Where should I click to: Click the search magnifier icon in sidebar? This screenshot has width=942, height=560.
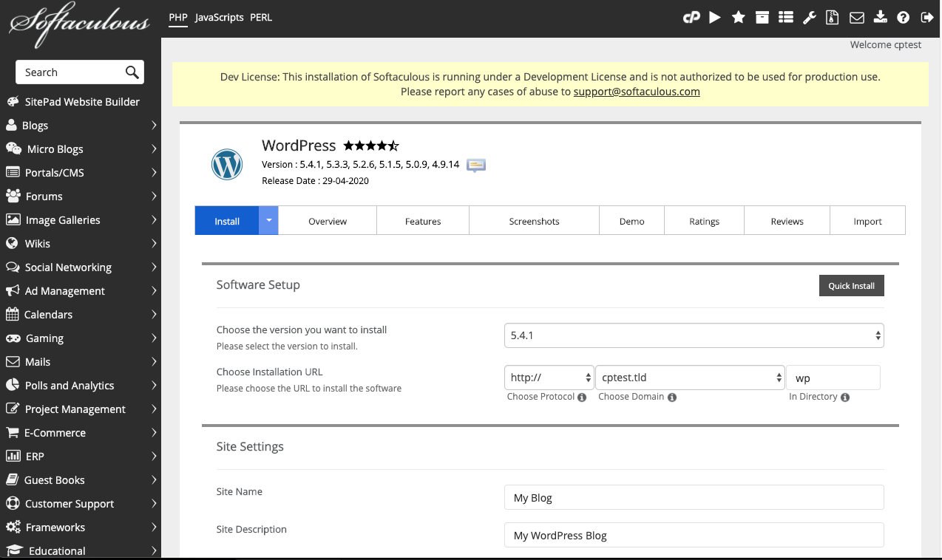(x=132, y=72)
